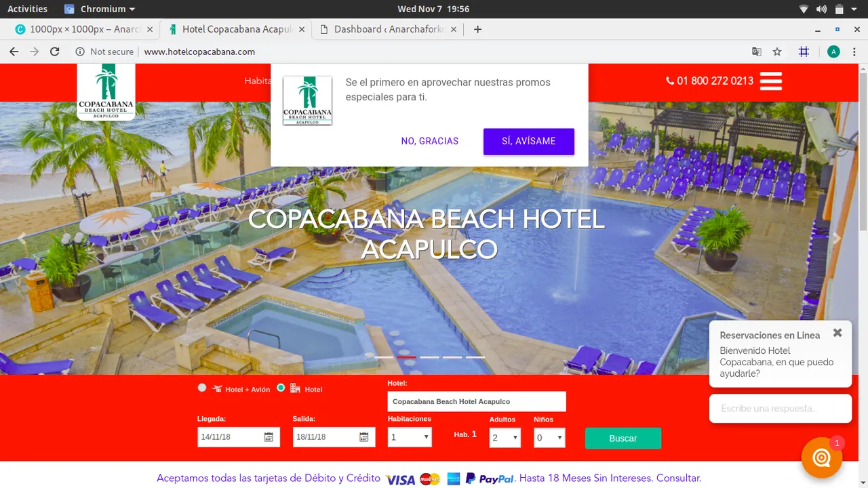Click the Habitaciones link in the site navigation

point(258,81)
